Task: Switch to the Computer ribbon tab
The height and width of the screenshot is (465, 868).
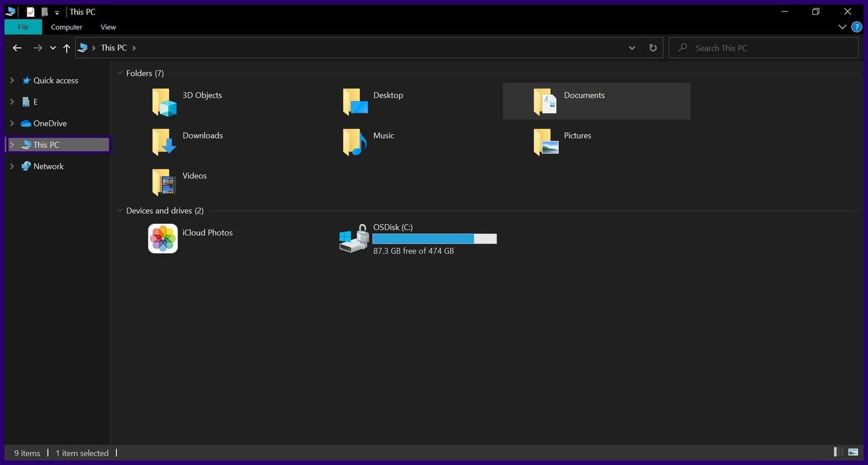Action: tap(65, 27)
